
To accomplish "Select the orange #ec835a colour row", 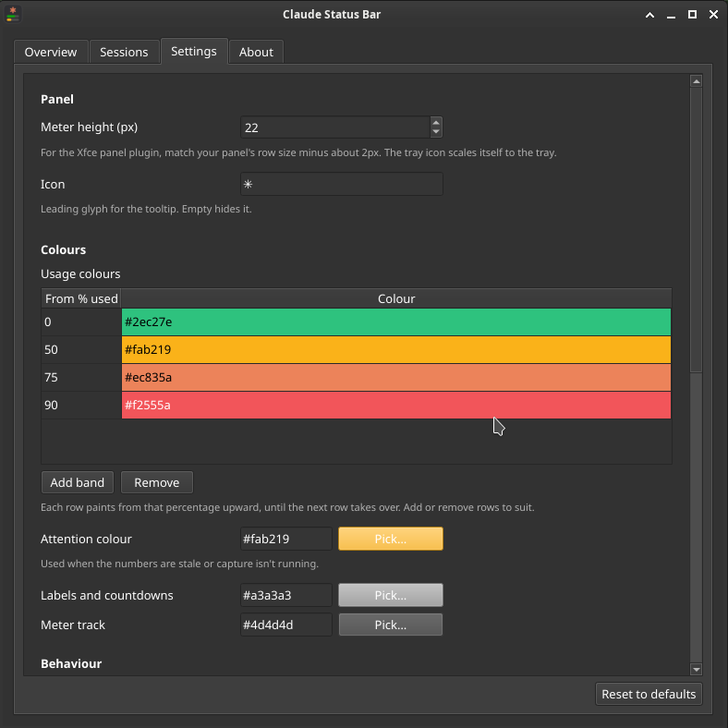I will pos(396,378).
